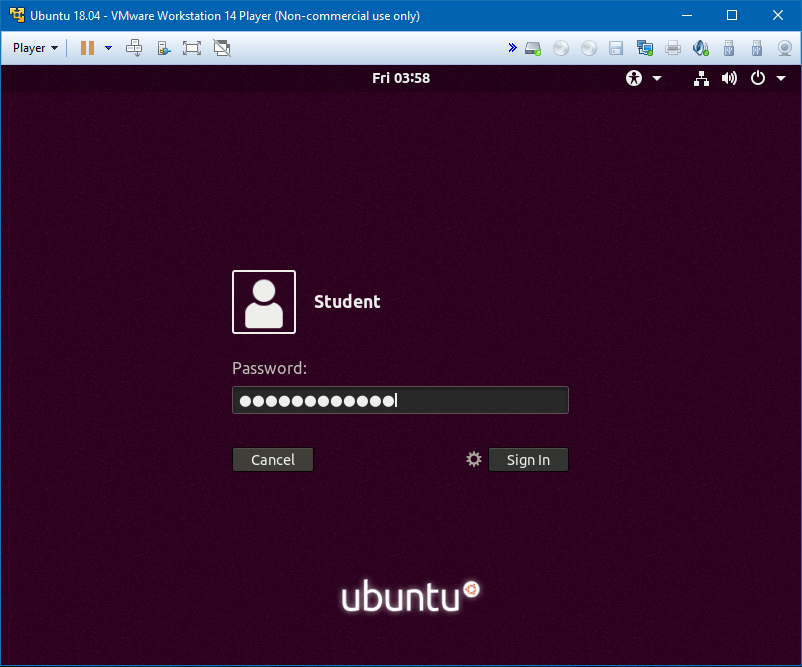Click the second CD/DVD drive icon
Screen dimensions: 802x667
(x=589, y=49)
